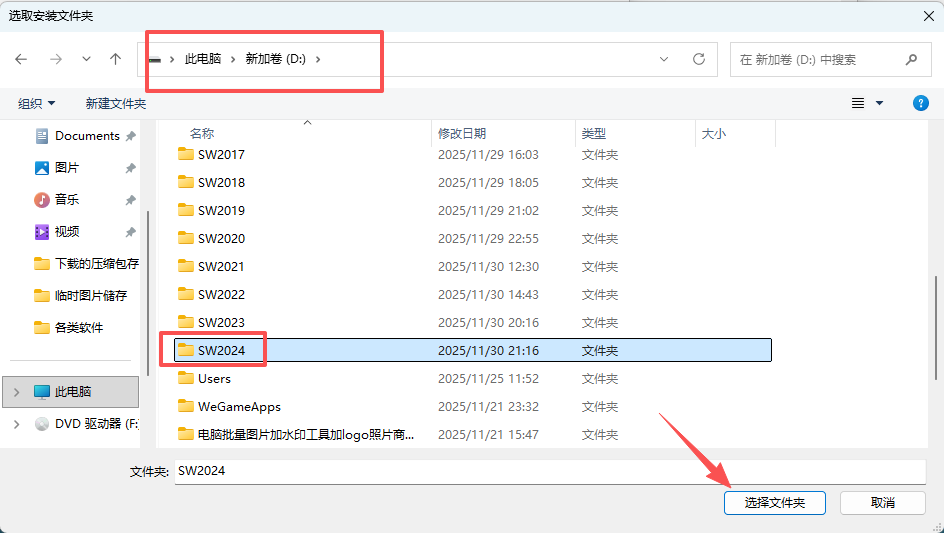Refresh the current folder view

tap(698, 59)
